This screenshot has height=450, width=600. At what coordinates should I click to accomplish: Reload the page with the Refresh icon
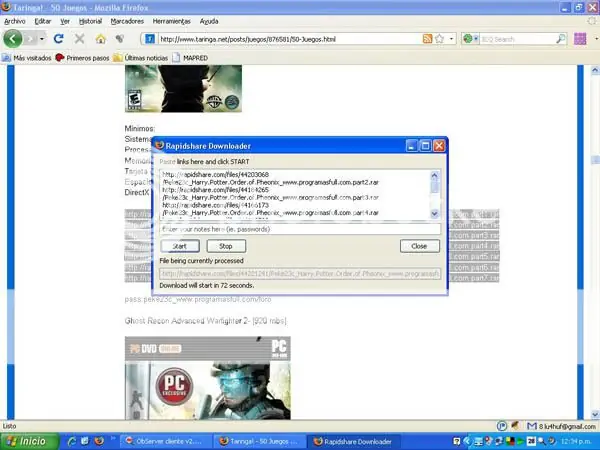[59, 39]
